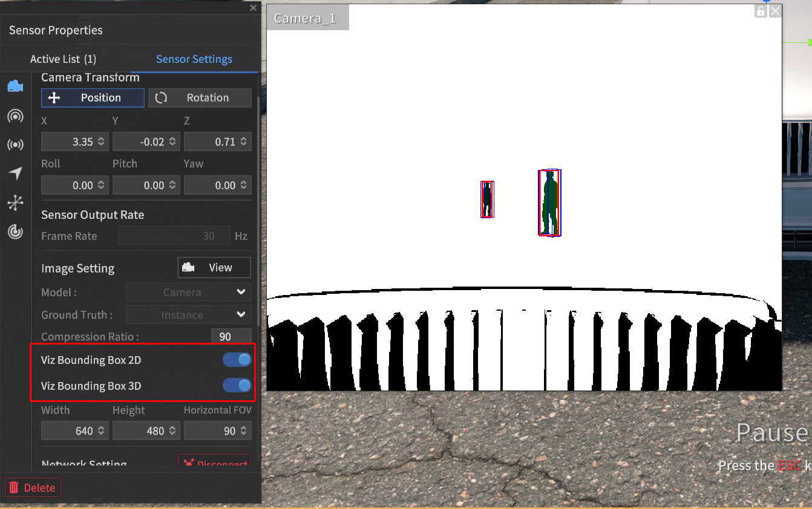
Task: Click the Compression Ratio input field
Action: [x=231, y=337]
